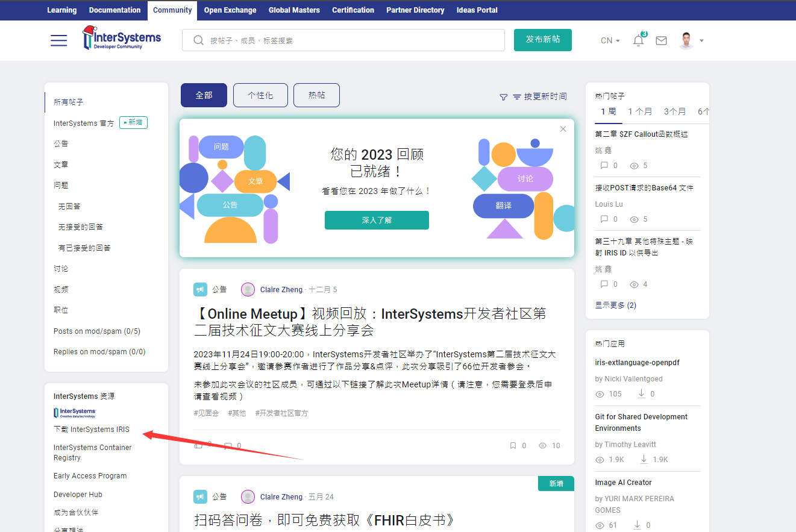Switch popular posts to 1 个月 tab
Image resolution: width=796 pixels, height=532 pixels.
[640, 111]
